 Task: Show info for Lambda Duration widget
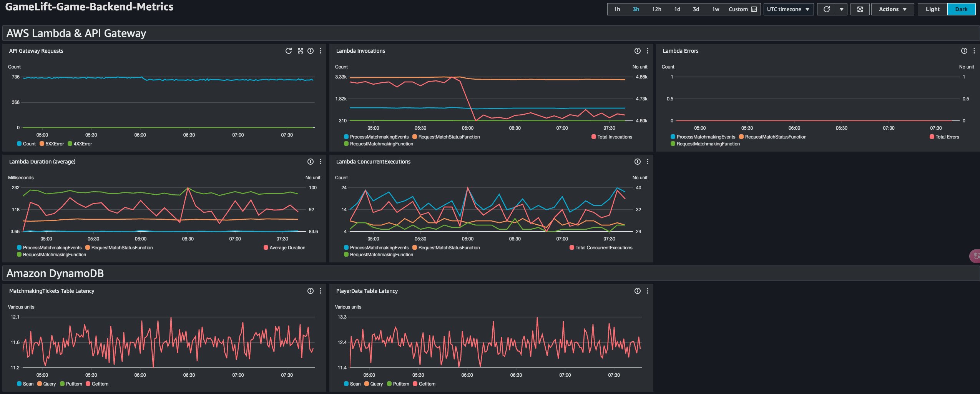[x=311, y=162]
